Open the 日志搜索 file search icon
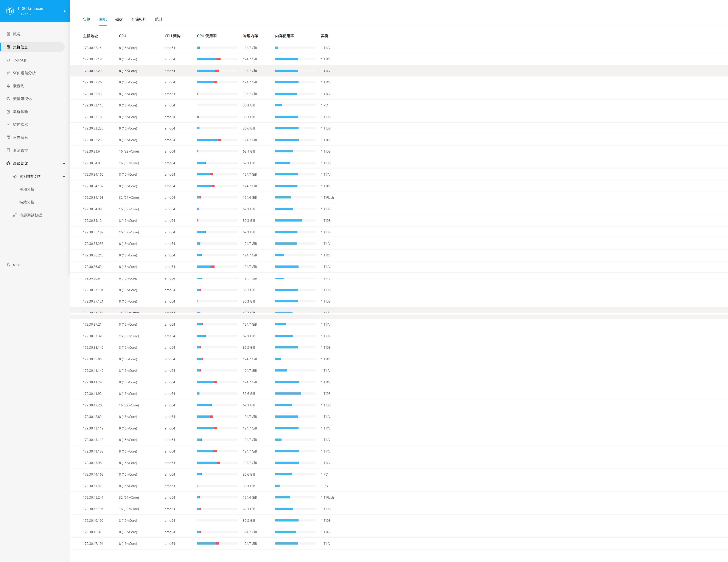728x562 pixels. 8,137
